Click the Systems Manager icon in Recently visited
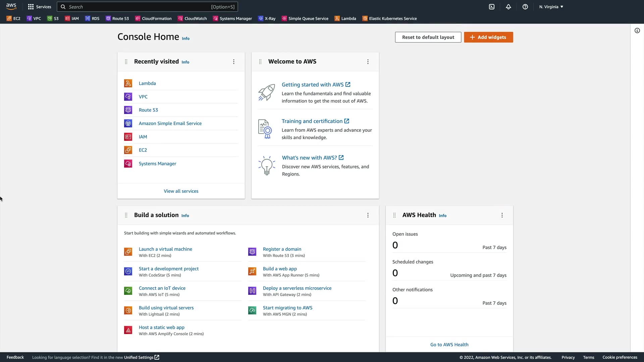The image size is (644, 362). click(x=128, y=164)
